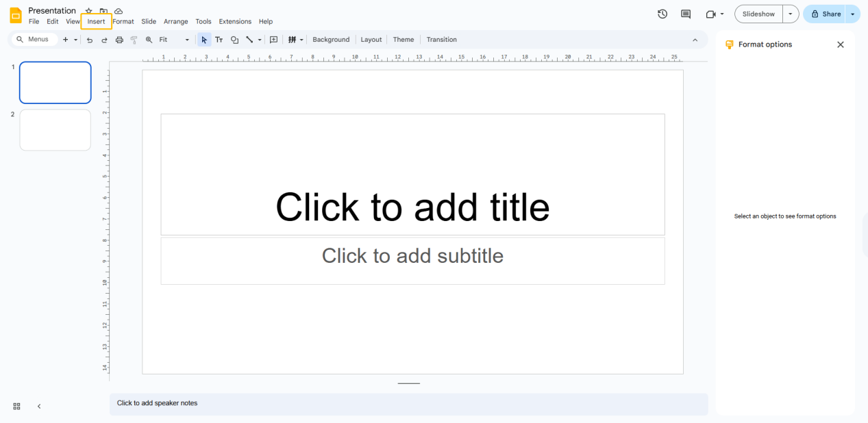The width and height of the screenshot is (868, 423).
Task: Star this presentation
Action: pos(88,11)
